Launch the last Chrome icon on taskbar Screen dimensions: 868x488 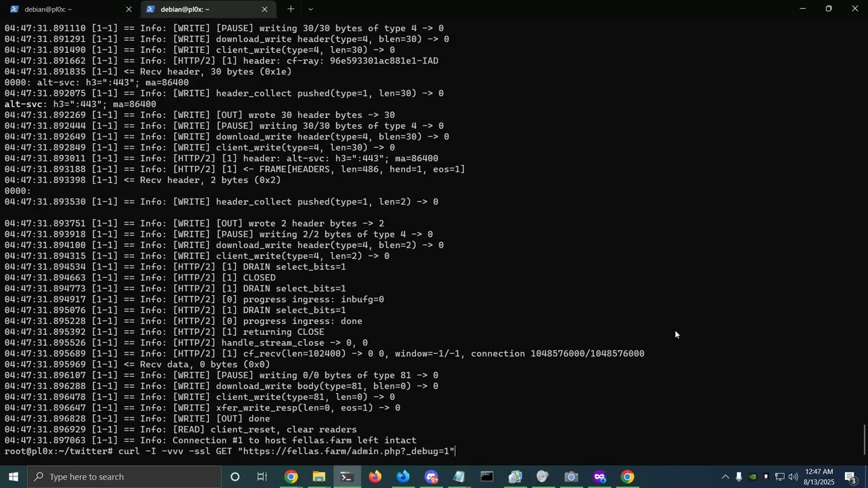pos(627,477)
